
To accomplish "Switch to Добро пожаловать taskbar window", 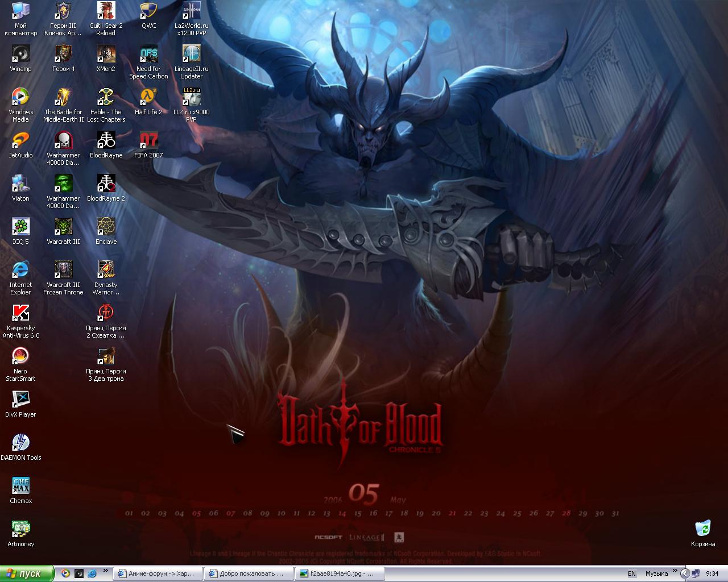I will 249,574.
